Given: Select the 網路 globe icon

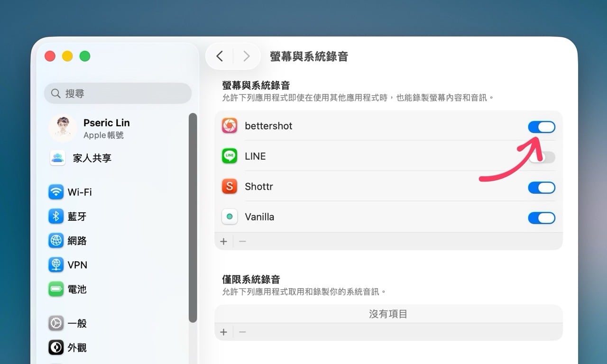Looking at the screenshot, I should [x=56, y=241].
